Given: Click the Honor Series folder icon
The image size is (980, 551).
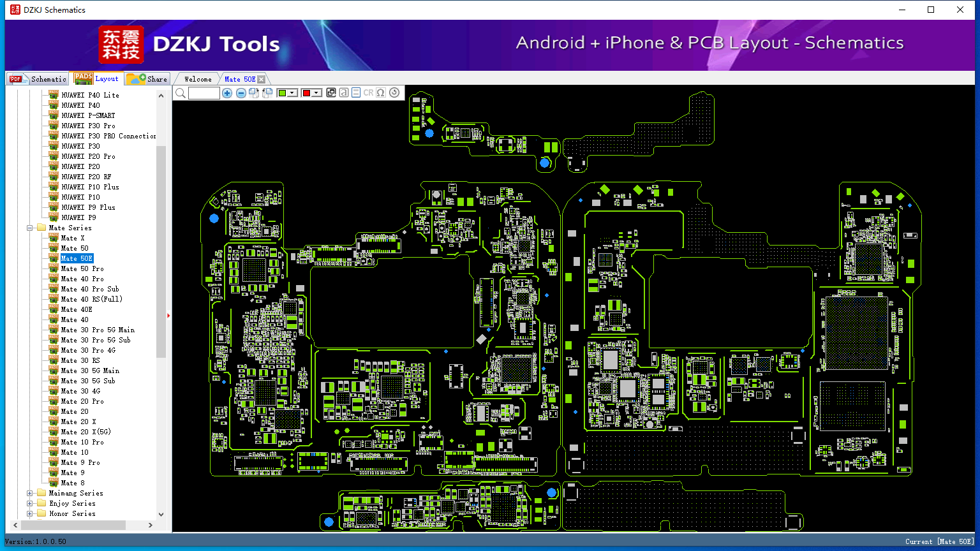Looking at the screenshot, I should point(41,513).
